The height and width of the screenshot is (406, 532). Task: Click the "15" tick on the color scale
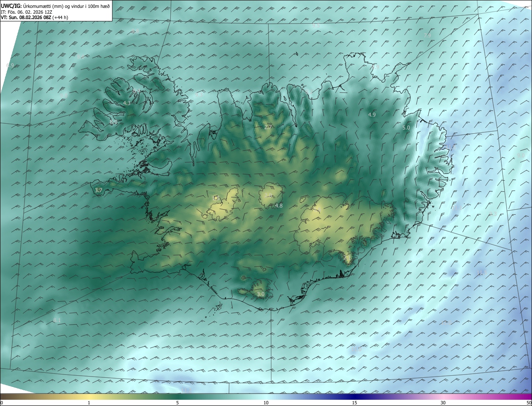point(355,403)
